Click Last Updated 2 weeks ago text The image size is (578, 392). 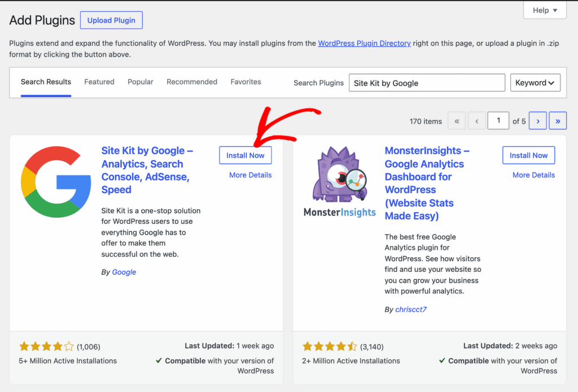click(510, 346)
